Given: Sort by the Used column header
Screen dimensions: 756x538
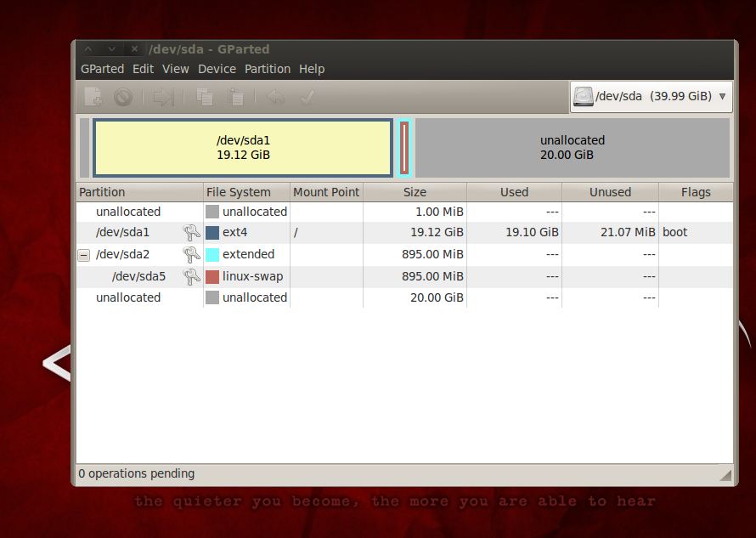Looking at the screenshot, I should point(514,192).
